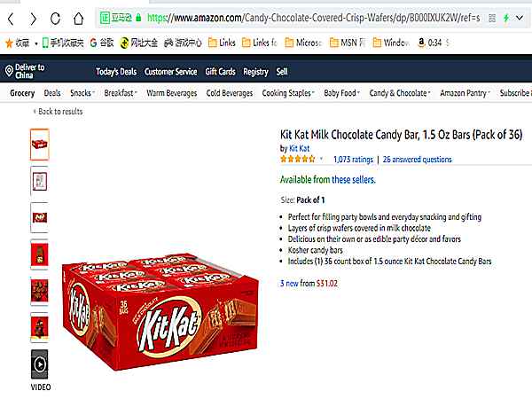Go to browser home page icon
The image size is (532, 399).
[79, 18]
